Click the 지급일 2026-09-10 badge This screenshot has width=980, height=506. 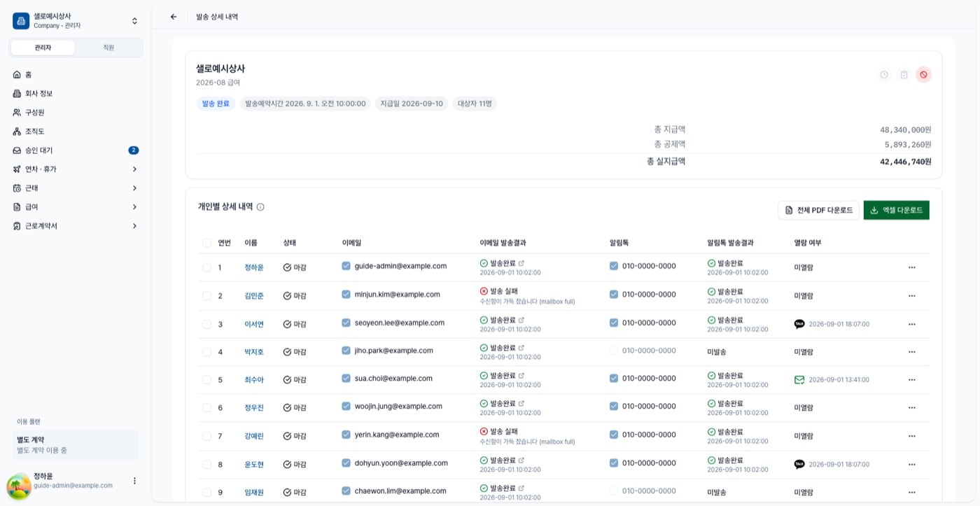pyautogui.click(x=412, y=104)
